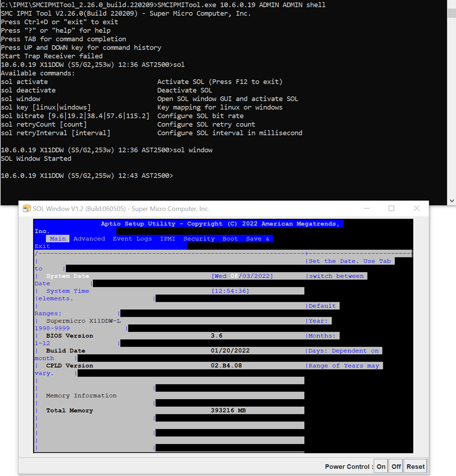Click the SOL Window app icon in title bar
Image resolution: width=456 pixels, height=476 pixels.
click(x=27, y=208)
